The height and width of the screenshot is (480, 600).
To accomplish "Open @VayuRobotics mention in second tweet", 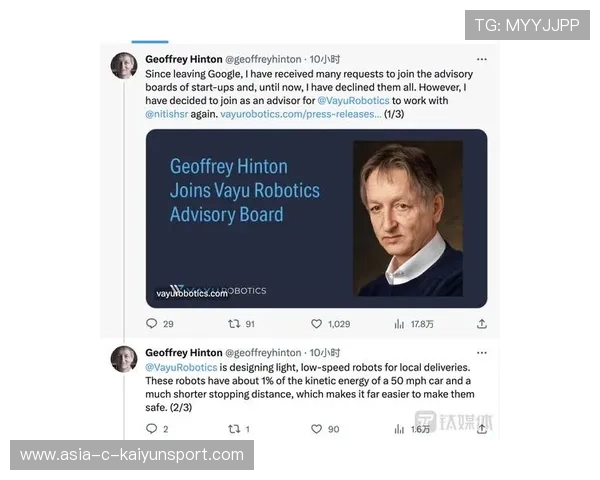I will 181,367.
